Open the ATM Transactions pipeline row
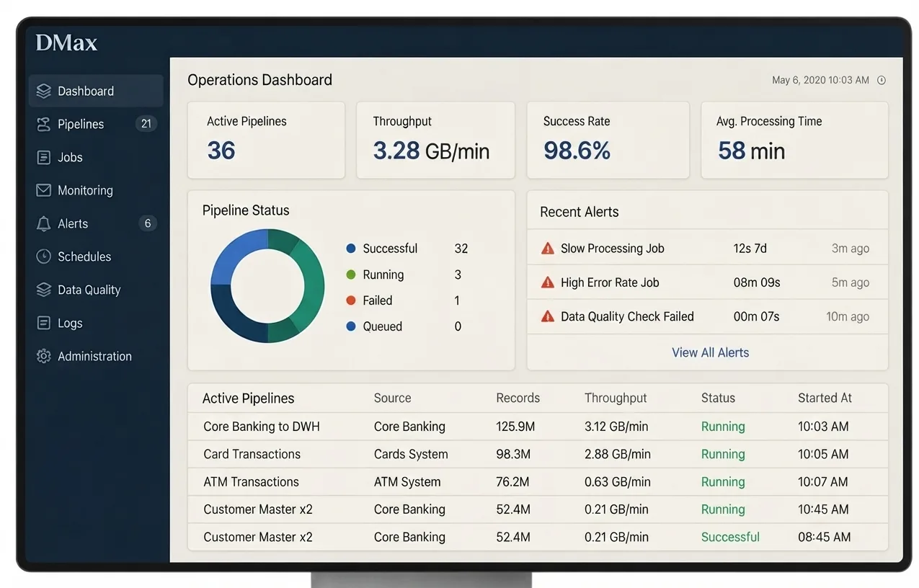Viewport: 919px width, 588px height. click(x=538, y=481)
